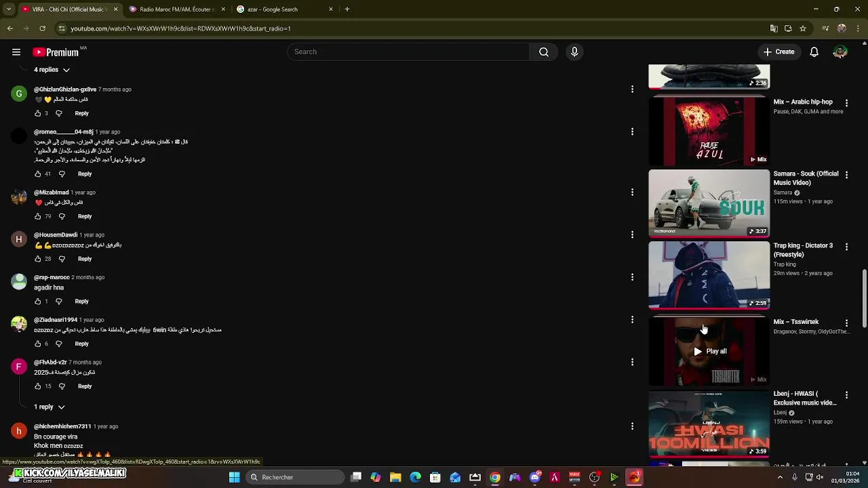Viewport: 868px width, 488px height.
Task: Switch to the Radio Maroc FM/AM tab
Action: [176, 9]
